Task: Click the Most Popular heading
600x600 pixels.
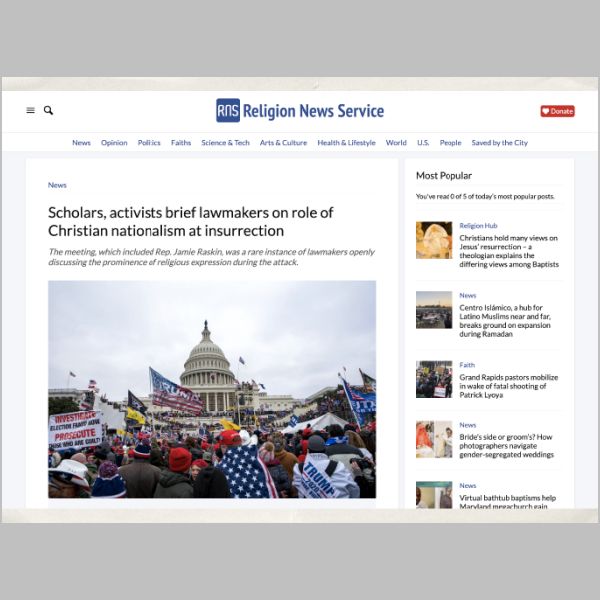Action: coord(444,176)
